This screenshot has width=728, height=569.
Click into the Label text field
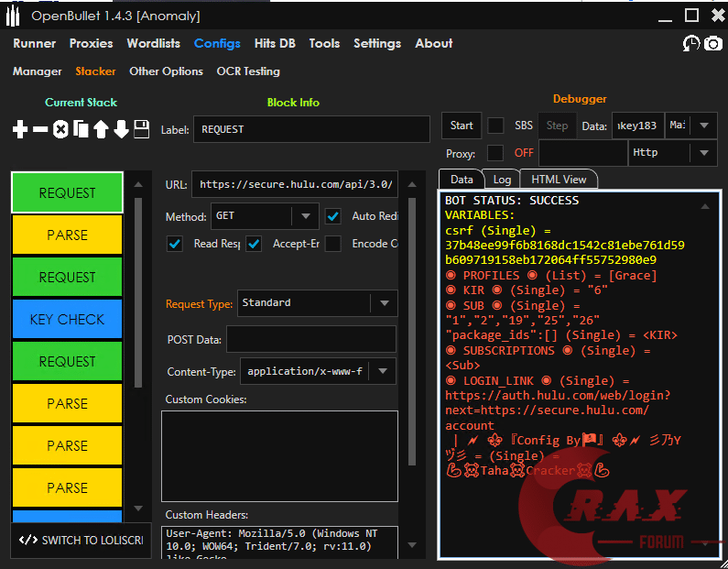tap(310, 129)
